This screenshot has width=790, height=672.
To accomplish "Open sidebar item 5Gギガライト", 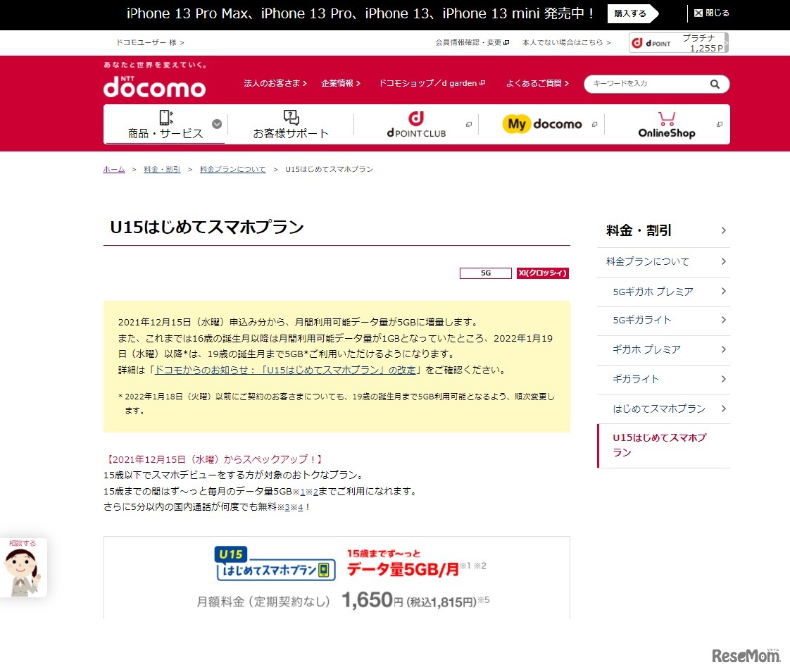I will pyautogui.click(x=642, y=320).
